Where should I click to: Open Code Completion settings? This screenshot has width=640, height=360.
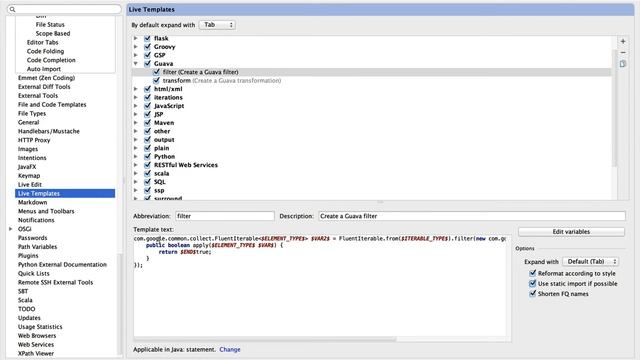click(51, 60)
